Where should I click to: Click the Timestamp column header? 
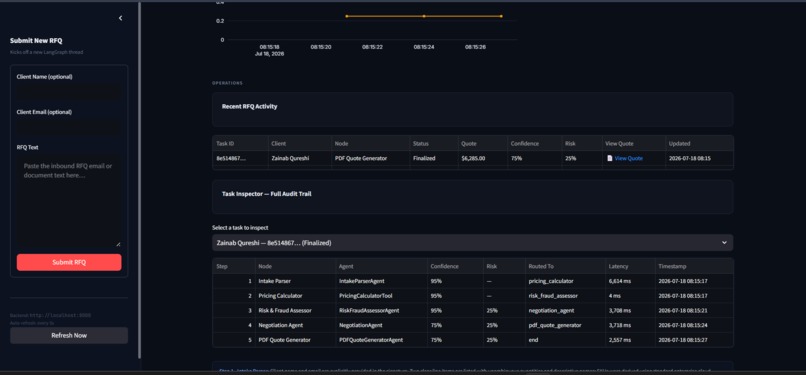693,267
